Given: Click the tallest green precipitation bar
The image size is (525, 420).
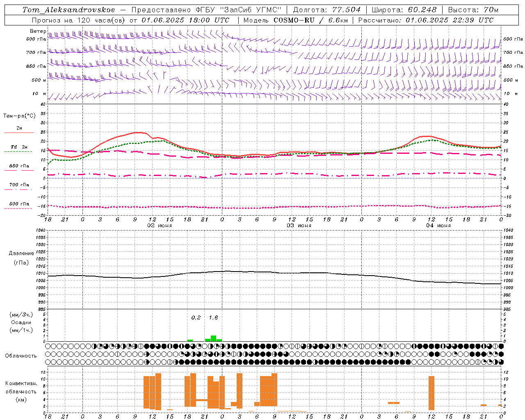Looking at the screenshot, I should 213,338.
